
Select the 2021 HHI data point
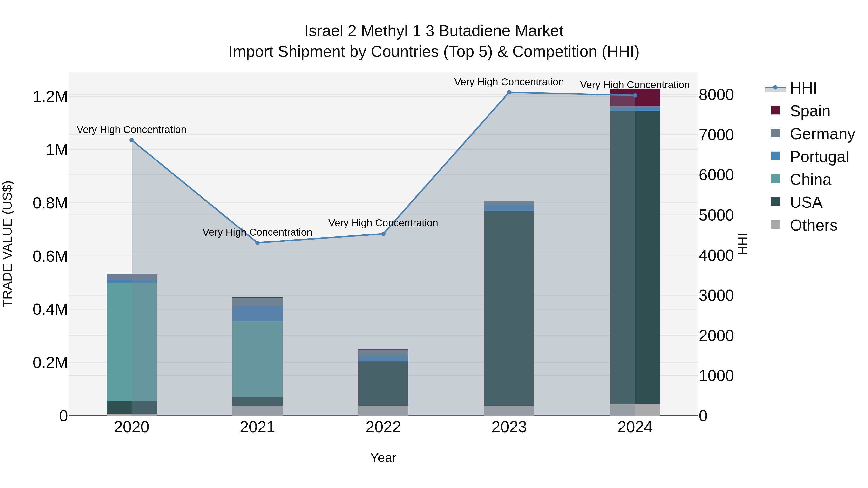click(258, 243)
